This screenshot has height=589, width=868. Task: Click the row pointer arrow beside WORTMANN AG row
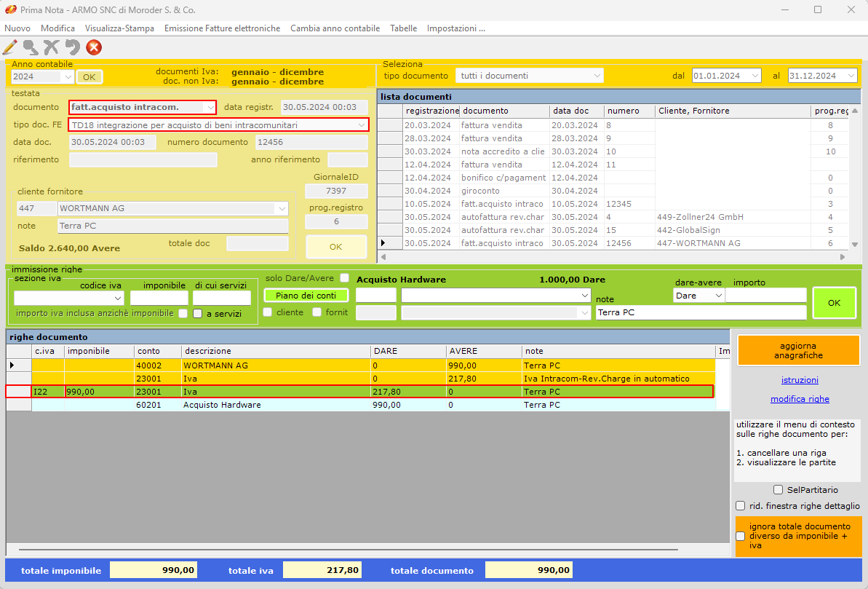tap(12, 365)
